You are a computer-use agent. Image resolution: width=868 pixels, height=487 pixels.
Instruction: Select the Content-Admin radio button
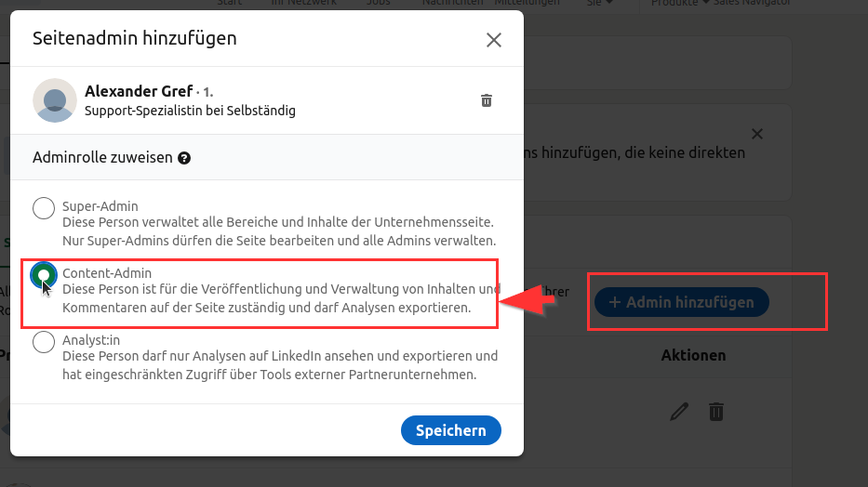(44, 275)
